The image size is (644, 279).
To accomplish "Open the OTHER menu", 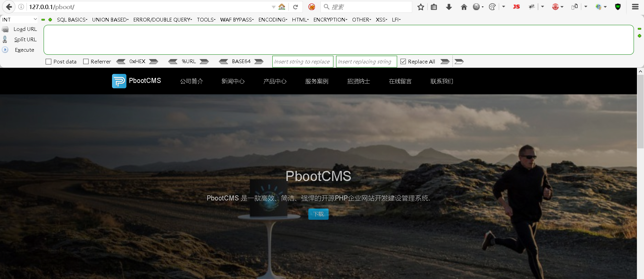I will click(362, 20).
